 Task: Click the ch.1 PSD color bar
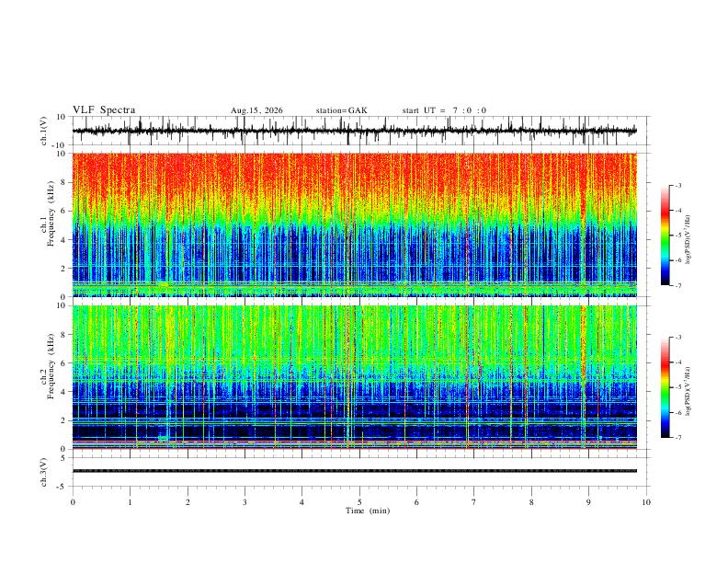pos(665,236)
